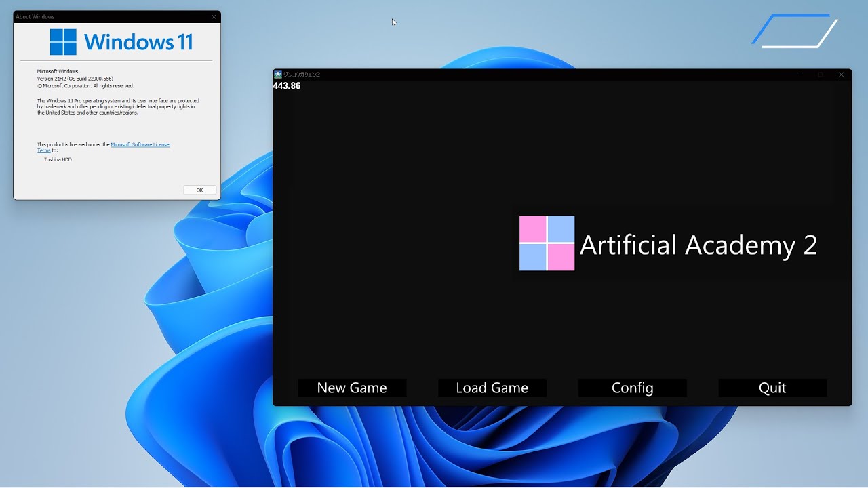The height and width of the screenshot is (488, 868).
Task: Click the 'Artificial Academy 2' title text
Action: tap(698, 245)
